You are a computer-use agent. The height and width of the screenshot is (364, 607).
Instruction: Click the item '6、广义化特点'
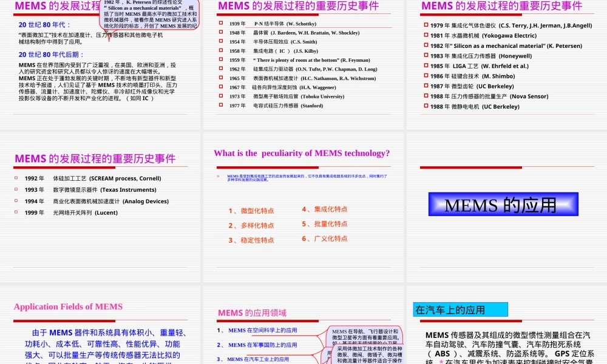[324, 238]
